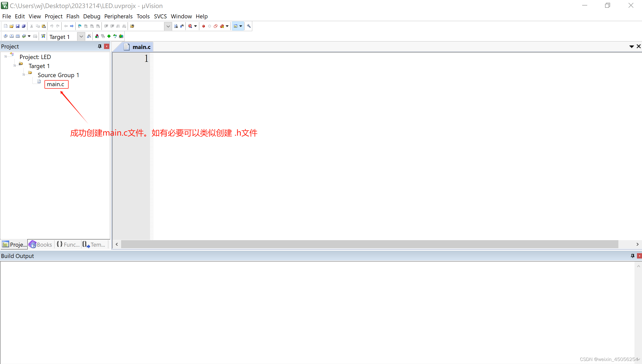Open Configuration with the wrench icon
This screenshot has height=364, width=642.
click(249, 26)
